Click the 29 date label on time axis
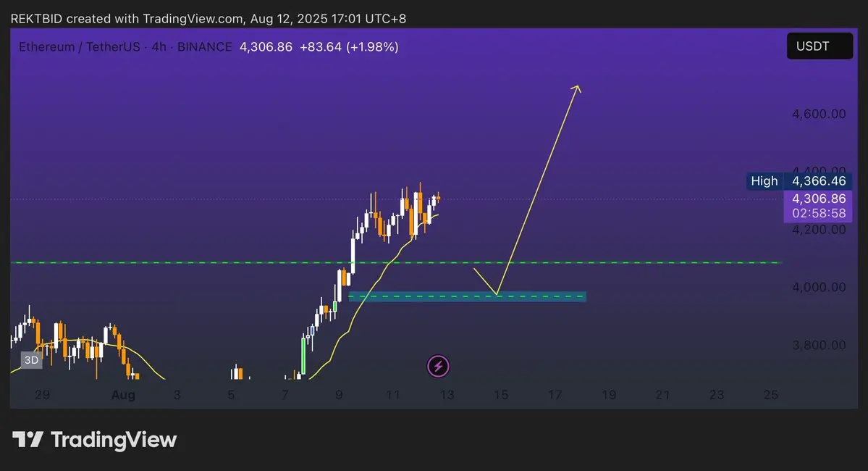868x471 pixels. (42, 394)
